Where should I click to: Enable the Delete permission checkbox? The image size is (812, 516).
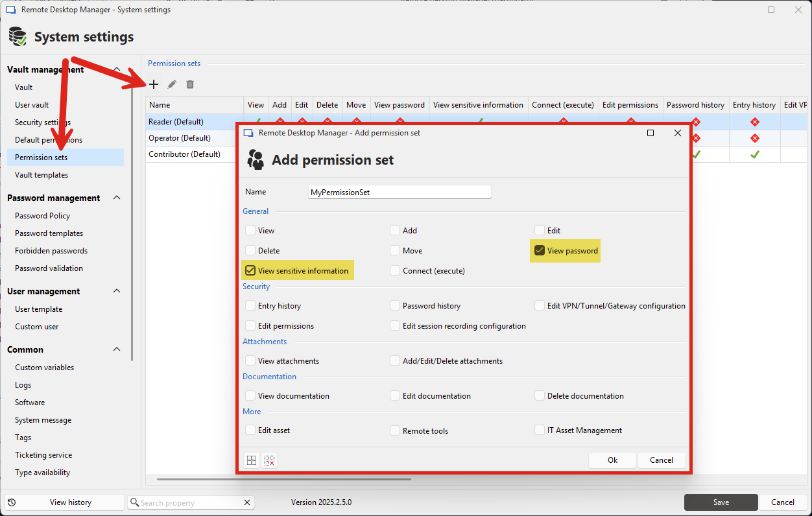[250, 251]
